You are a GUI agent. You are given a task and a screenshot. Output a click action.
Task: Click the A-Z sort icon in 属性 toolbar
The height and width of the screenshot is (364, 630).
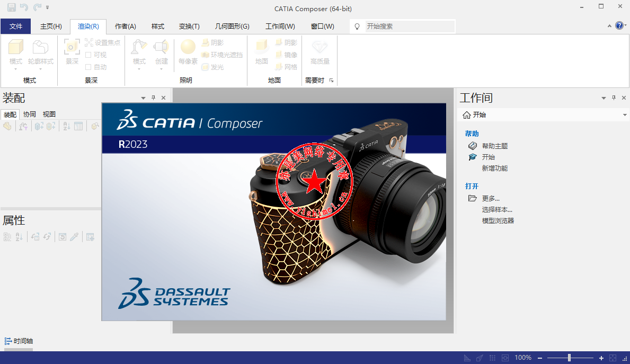[x=19, y=237]
